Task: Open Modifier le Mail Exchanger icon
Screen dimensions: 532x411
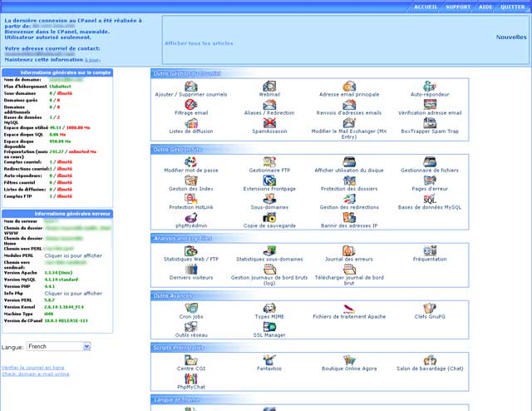Action: coord(349,123)
